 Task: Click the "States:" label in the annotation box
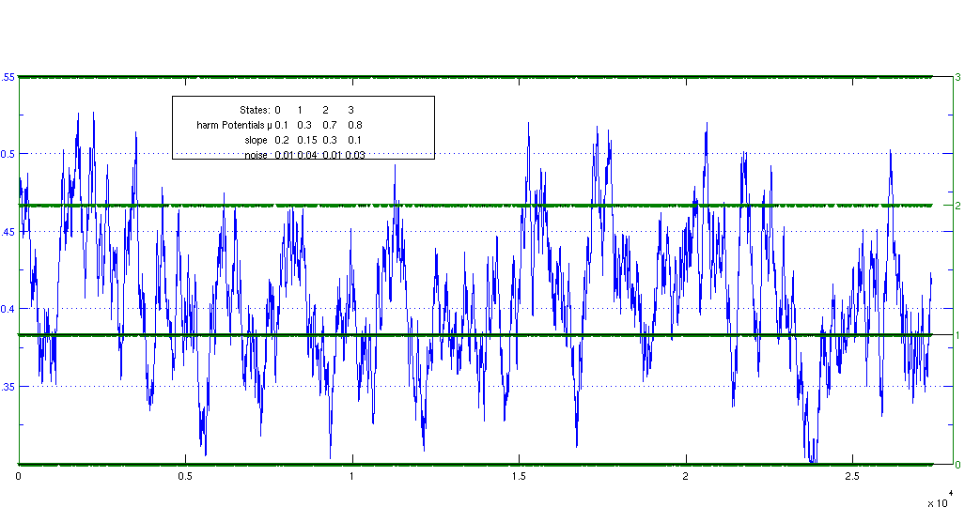(x=256, y=110)
